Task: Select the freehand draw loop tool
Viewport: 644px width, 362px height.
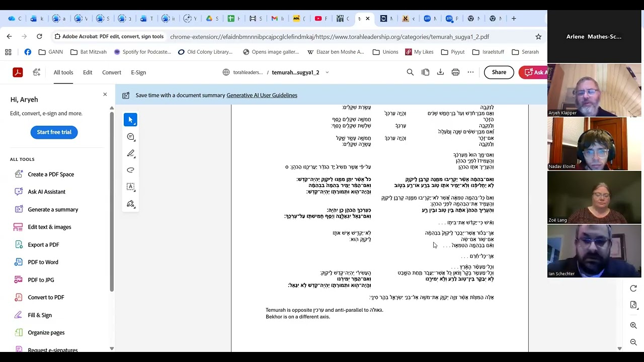Action: [x=131, y=170]
